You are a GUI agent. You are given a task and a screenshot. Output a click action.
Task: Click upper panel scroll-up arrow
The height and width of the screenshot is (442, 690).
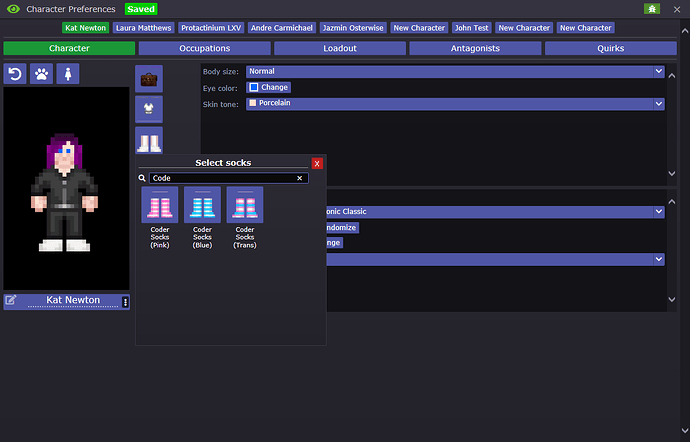tap(672, 76)
